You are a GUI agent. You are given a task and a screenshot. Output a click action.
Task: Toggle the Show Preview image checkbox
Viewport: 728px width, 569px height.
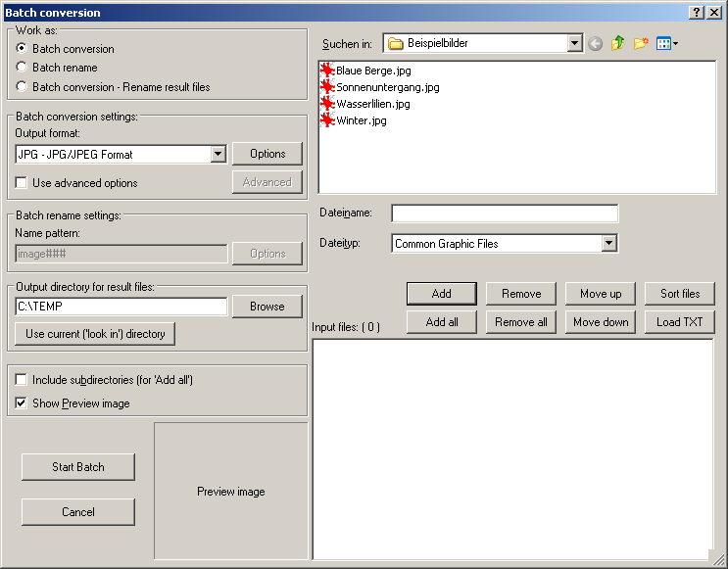click(x=22, y=403)
